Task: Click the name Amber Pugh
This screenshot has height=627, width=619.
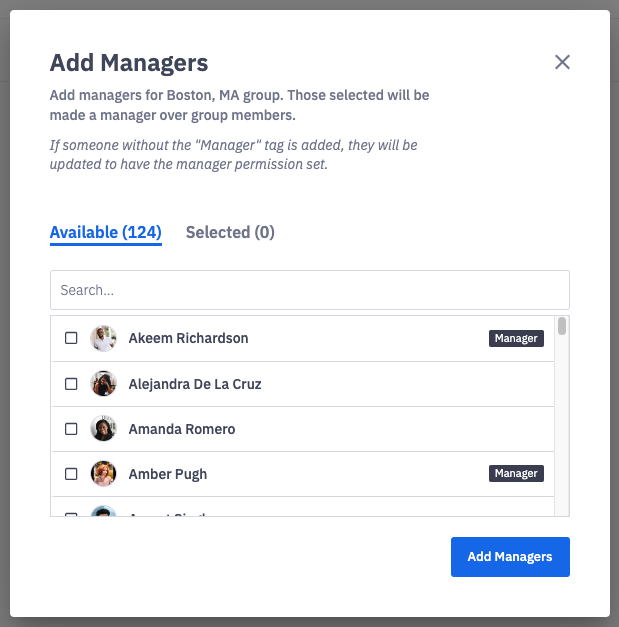Action: tap(168, 474)
